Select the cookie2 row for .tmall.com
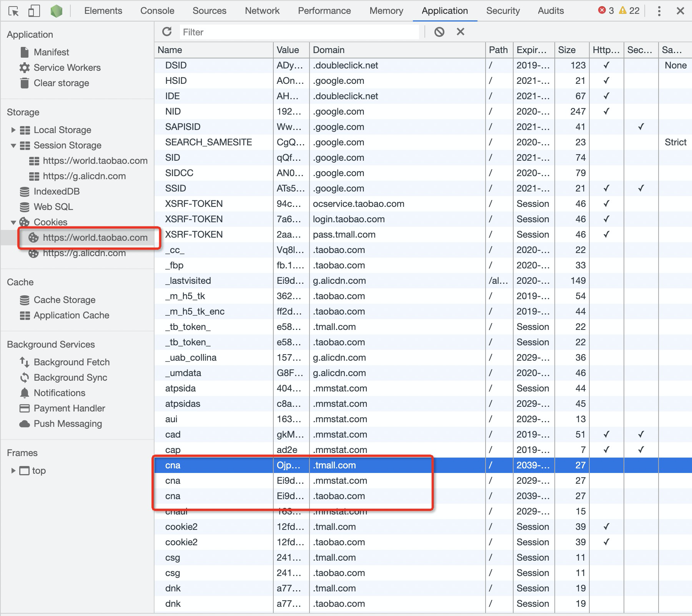Viewport: 692px width, 616px height. (x=423, y=527)
